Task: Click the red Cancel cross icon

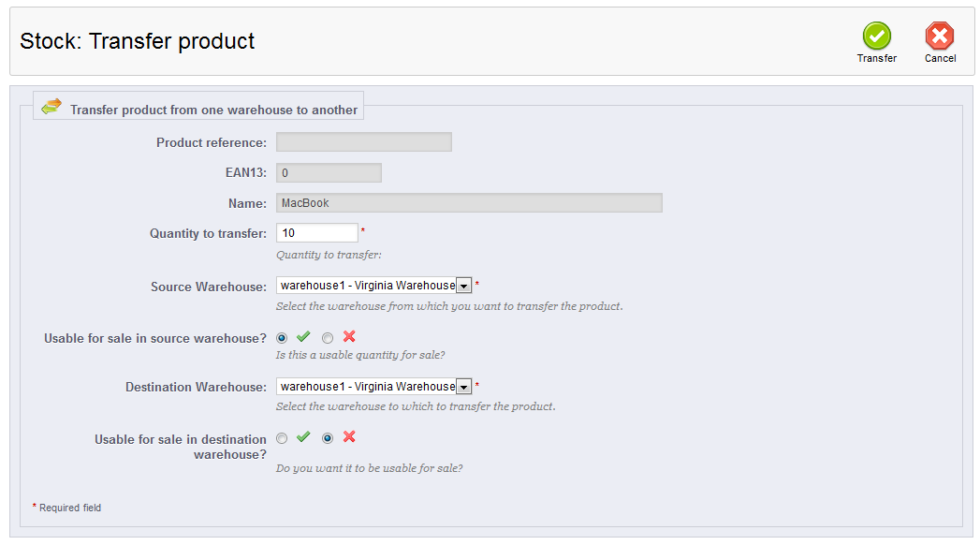Action: point(940,36)
